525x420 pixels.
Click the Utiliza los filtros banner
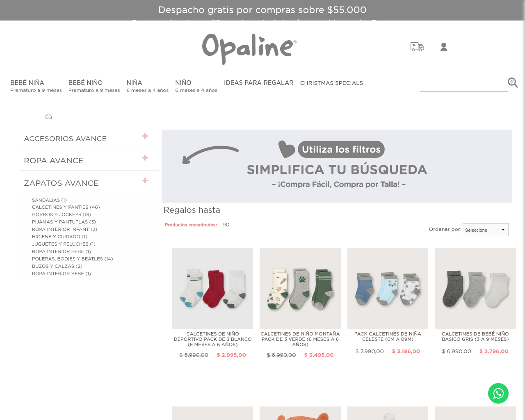tap(337, 166)
